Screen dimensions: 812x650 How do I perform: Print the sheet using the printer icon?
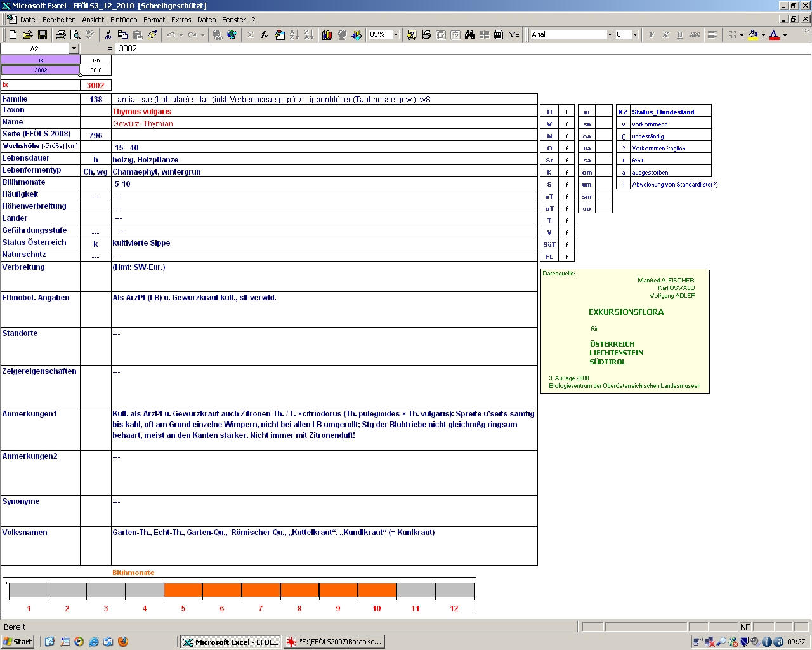point(61,35)
